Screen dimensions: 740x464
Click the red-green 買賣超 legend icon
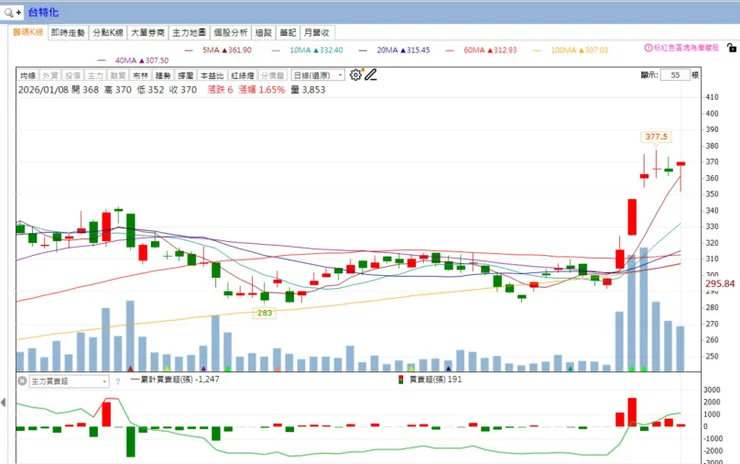pos(401,380)
